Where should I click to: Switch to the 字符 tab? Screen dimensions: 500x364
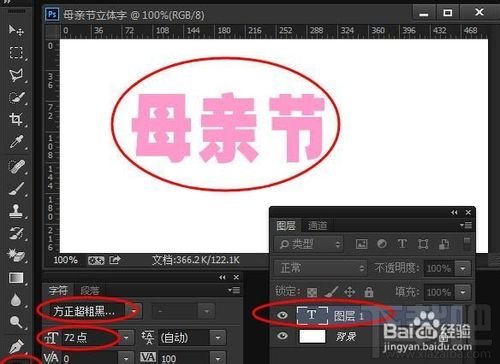tap(58, 290)
